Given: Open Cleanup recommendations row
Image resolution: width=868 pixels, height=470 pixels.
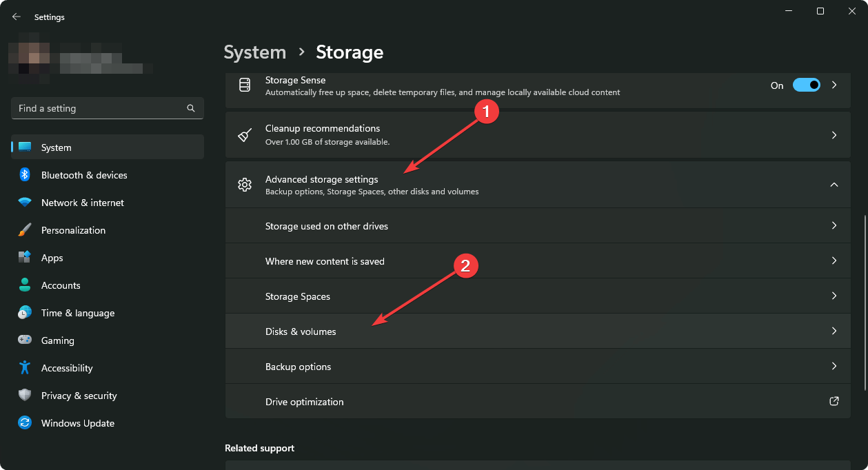Looking at the screenshot, I should [x=538, y=135].
